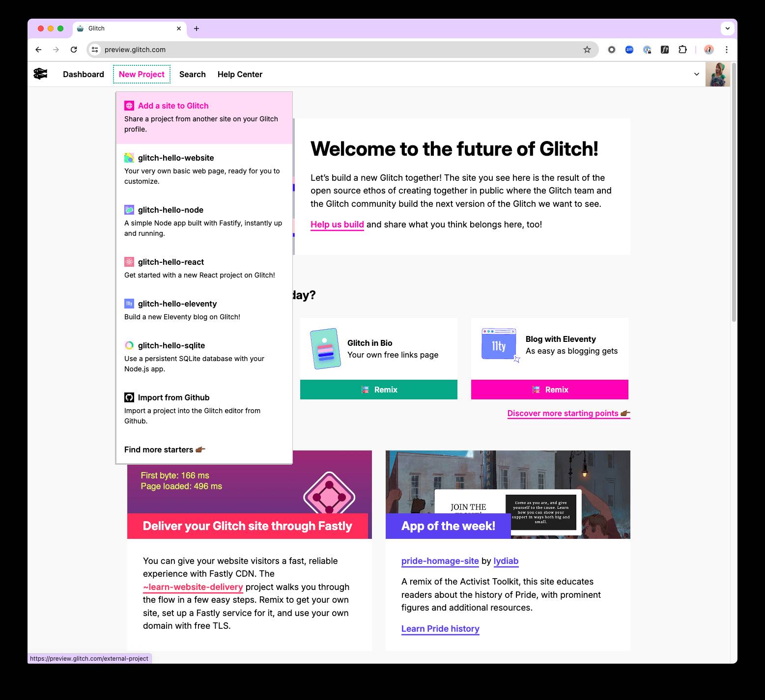Remix the Glitch in Bio project
Viewport: 765px width, 700px height.
pos(379,390)
